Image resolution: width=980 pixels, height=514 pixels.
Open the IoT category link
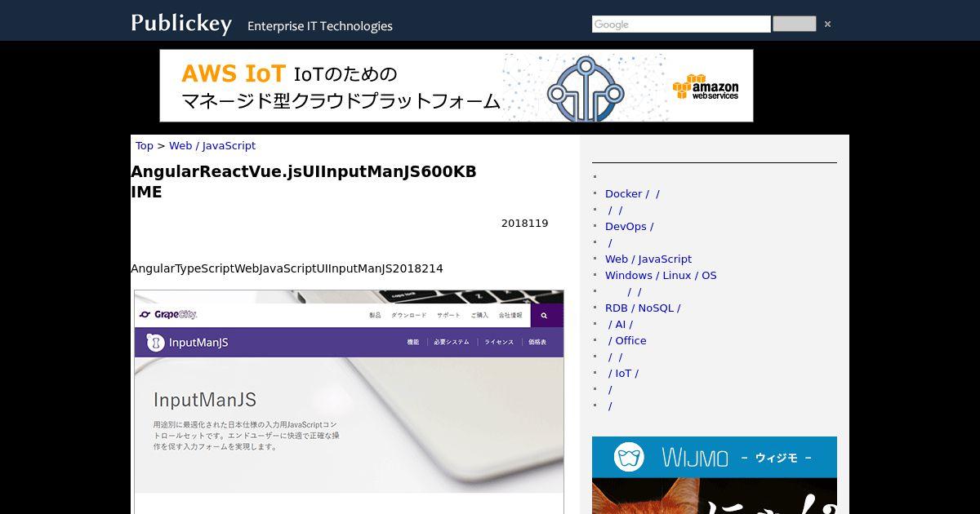click(623, 373)
